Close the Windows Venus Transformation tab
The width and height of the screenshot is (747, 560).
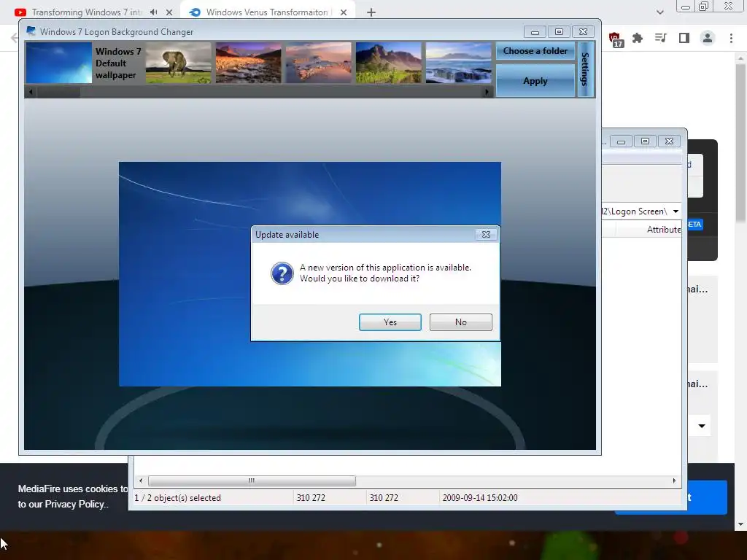click(x=344, y=12)
